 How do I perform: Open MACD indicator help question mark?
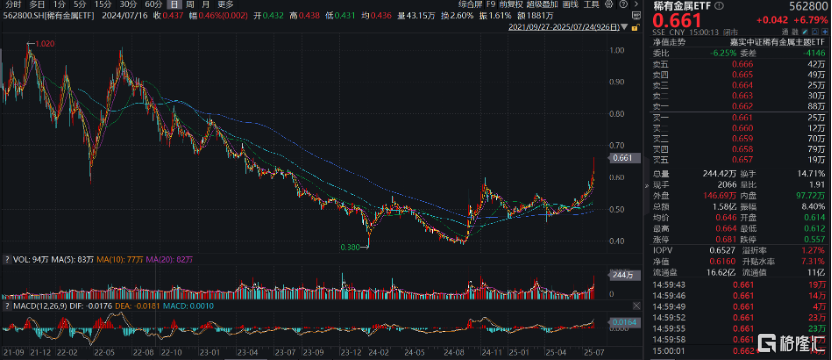(7, 306)
